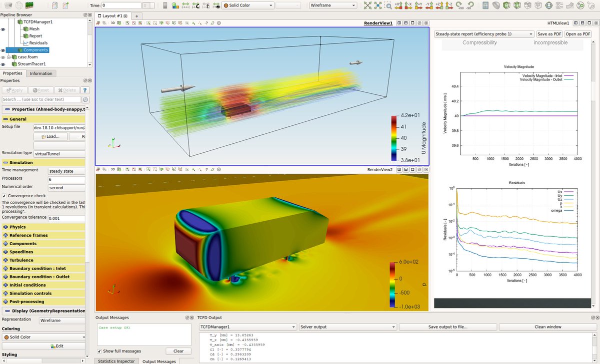Open the Solid Color toolbar dropdown
The width and height of the screenshot is (600, 364).
[x=248, y=5]
